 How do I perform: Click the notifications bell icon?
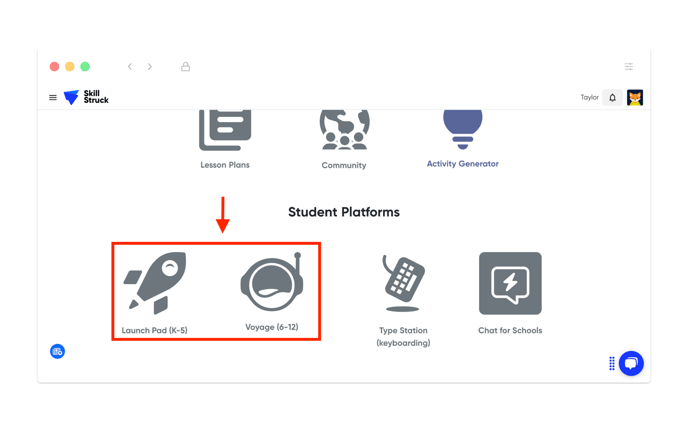[613, 97]
